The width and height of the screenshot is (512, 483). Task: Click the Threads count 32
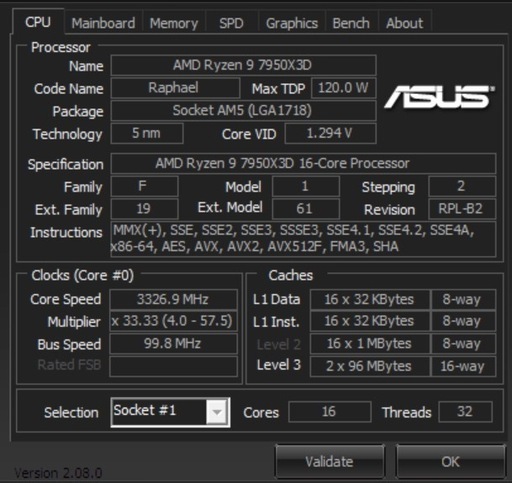click(x=465, y=412)
